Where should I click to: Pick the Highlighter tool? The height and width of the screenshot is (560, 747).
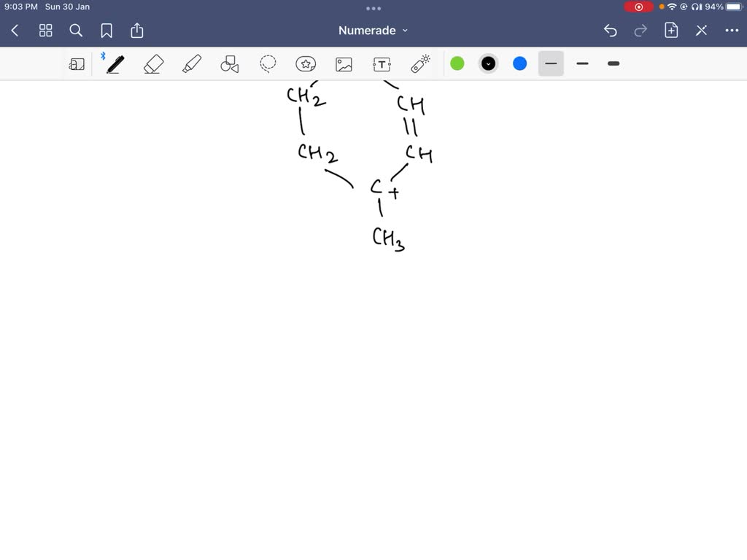pyautogui.click(x=191, y=63)
